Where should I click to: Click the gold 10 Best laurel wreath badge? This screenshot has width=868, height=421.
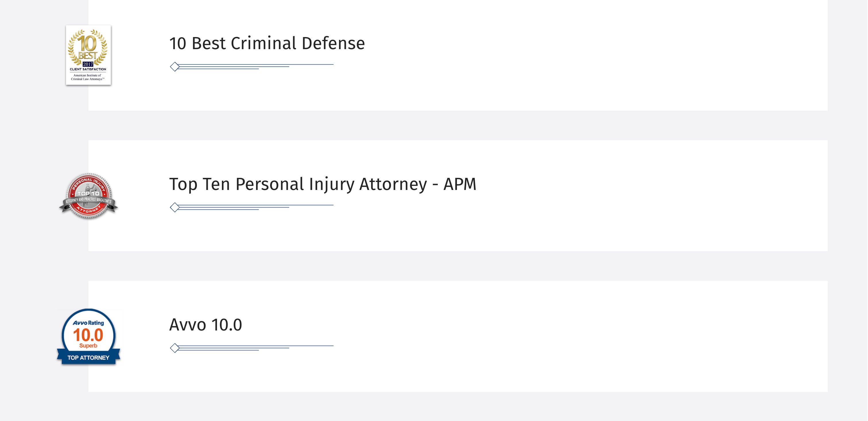pyautogui.click(x=88, y=55)
